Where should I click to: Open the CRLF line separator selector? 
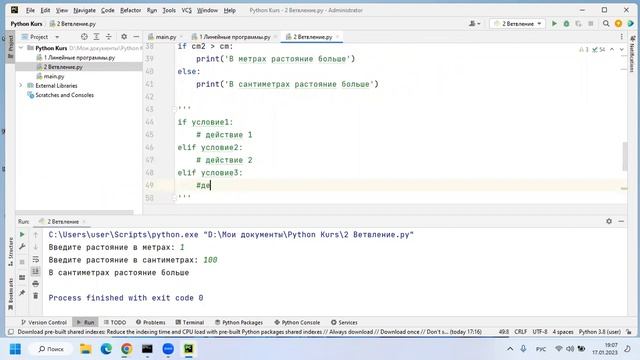[x=520, y=332]
